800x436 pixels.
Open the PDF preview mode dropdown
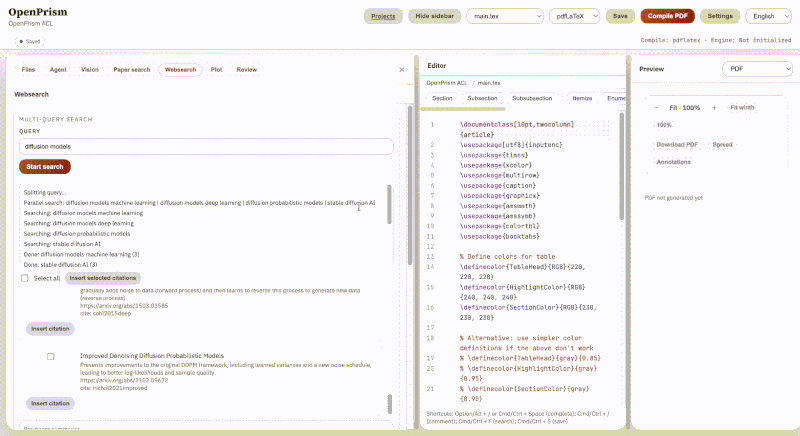[x=757, y=69]
